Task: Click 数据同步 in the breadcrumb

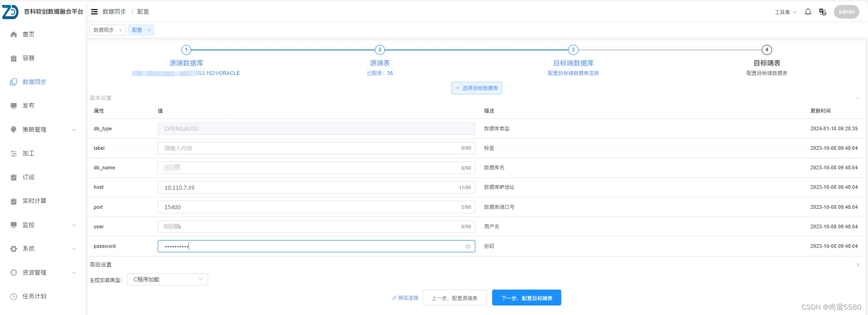Action: [114, 12]
